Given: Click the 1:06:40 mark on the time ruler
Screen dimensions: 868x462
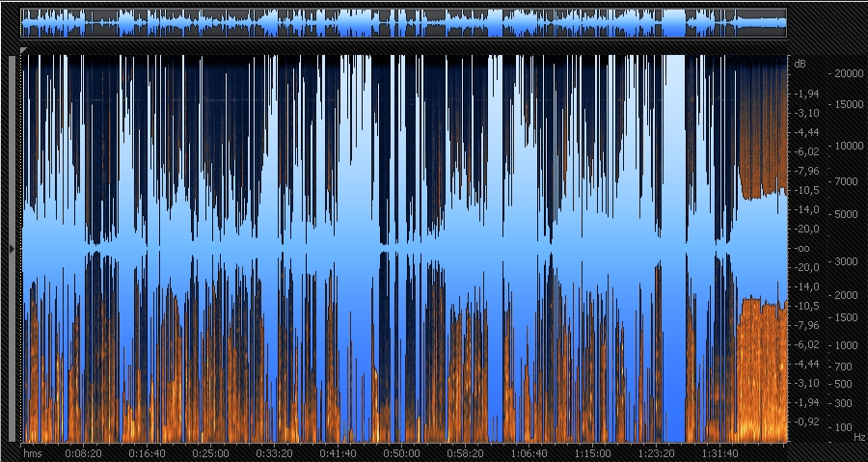Looking at the screenshot, I should [529, 453].
